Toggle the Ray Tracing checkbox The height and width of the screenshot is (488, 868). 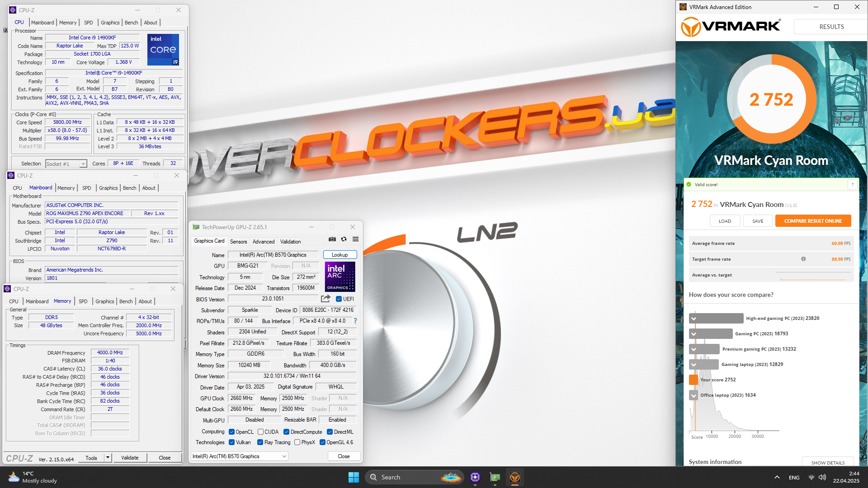(260, 442)
